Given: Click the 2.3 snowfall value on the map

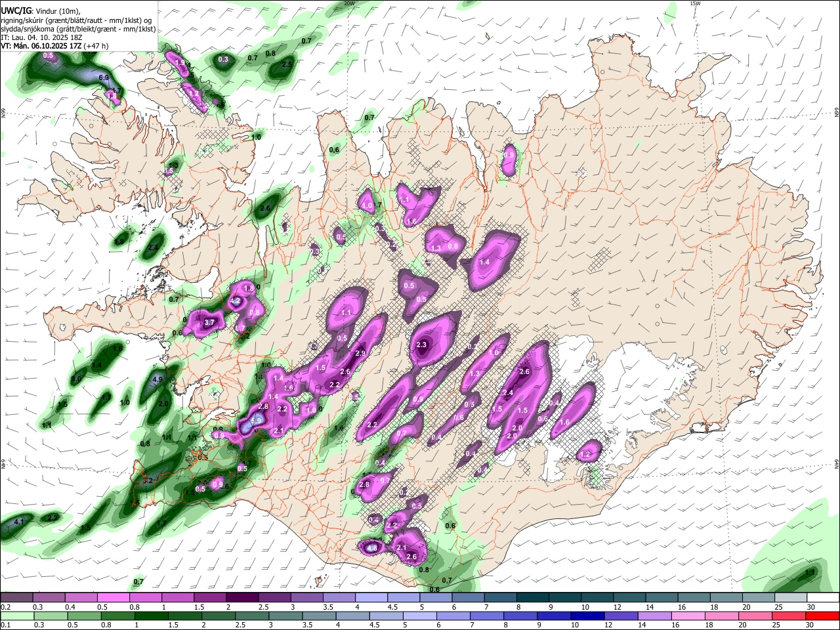Looking at the screenshot, I should [x=422, y=345].
